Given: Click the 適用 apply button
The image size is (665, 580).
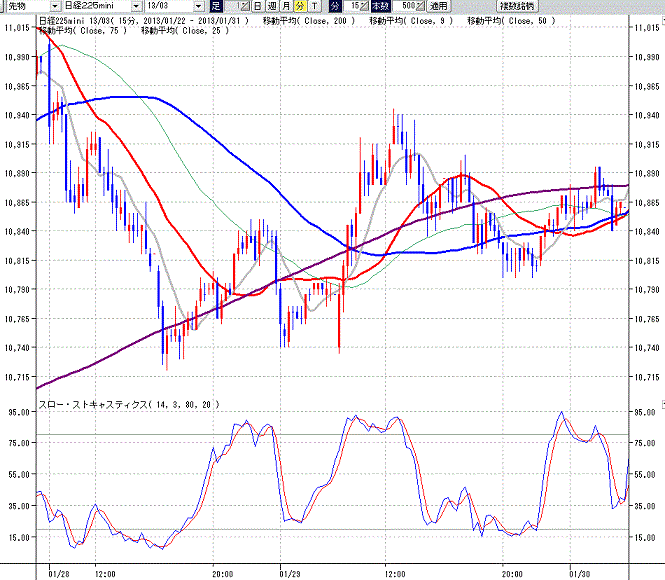Looking at the screenshot, I should click(439, 6).
